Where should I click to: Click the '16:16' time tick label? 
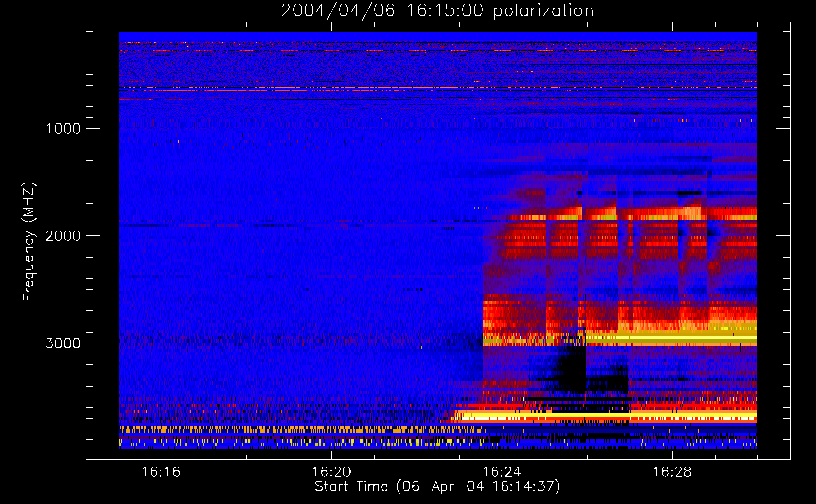tap(161, 472)
